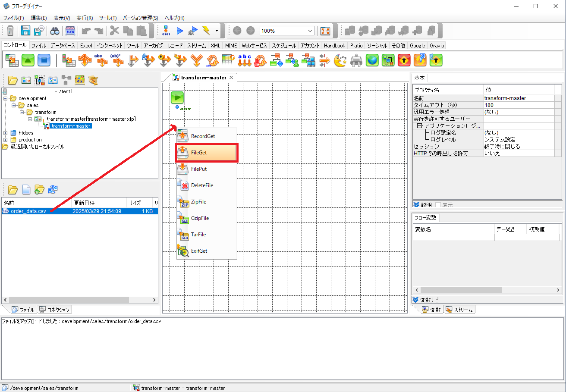Click the stop-hand loop component icon

[x=260, y=60]
